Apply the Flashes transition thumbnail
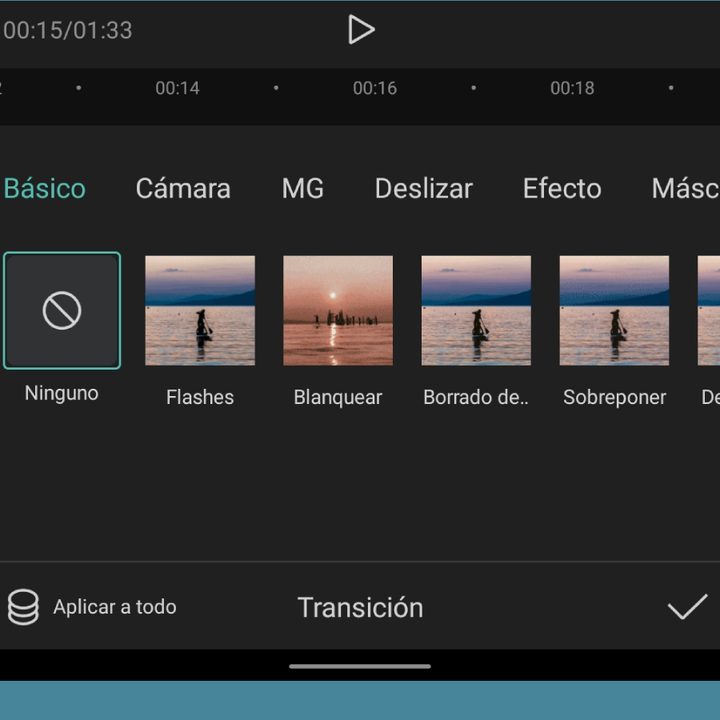This screenshot has height=720, width=720. (x=200, y=310)
